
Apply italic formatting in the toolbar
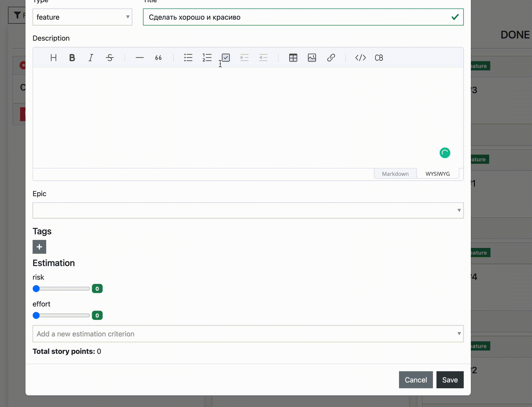pyautogui.click(x=91, y=58)
